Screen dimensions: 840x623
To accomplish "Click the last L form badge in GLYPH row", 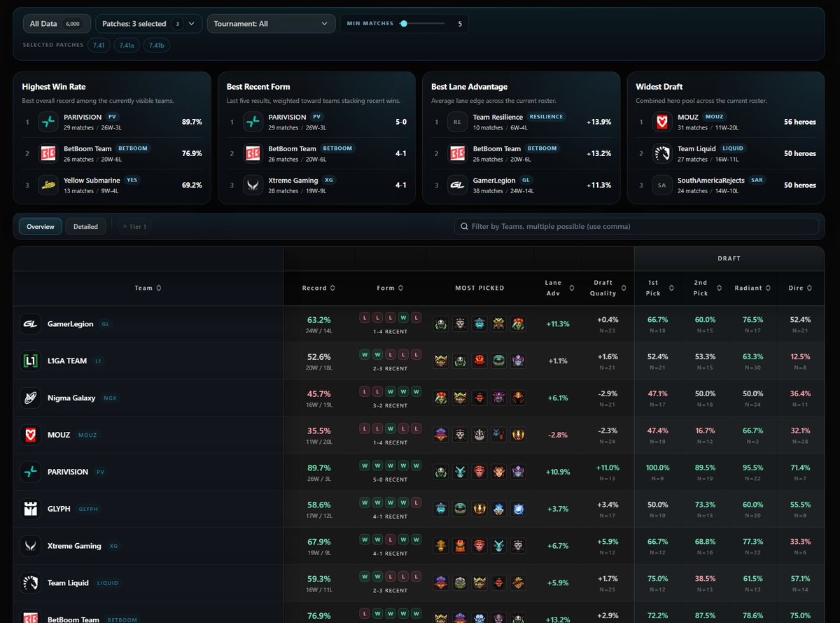I will point(416,502).
